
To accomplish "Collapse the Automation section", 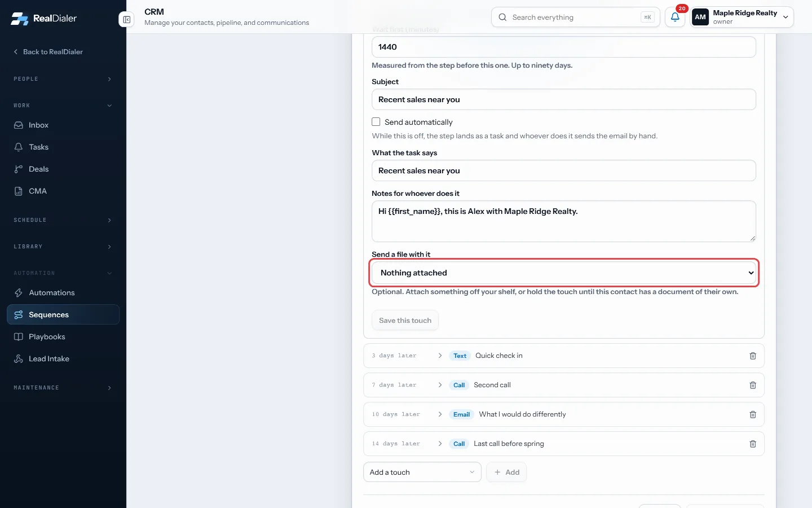I will click(63, 273).
